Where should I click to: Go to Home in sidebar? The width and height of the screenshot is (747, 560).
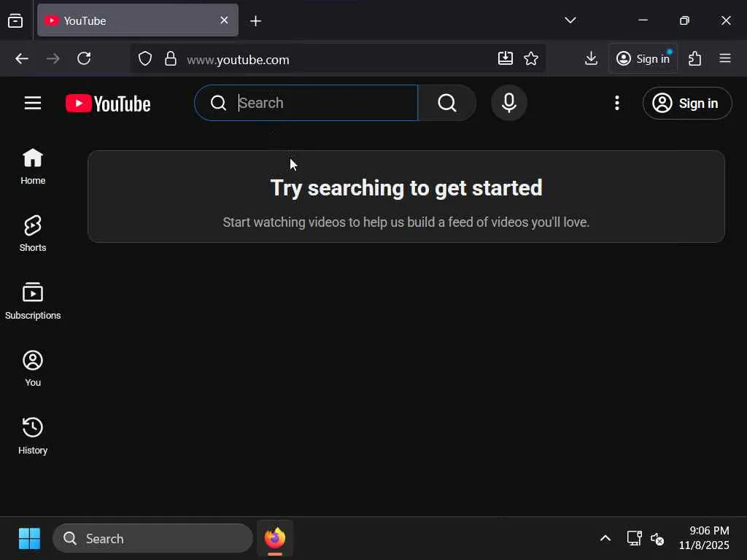click(x=33, y=166)
